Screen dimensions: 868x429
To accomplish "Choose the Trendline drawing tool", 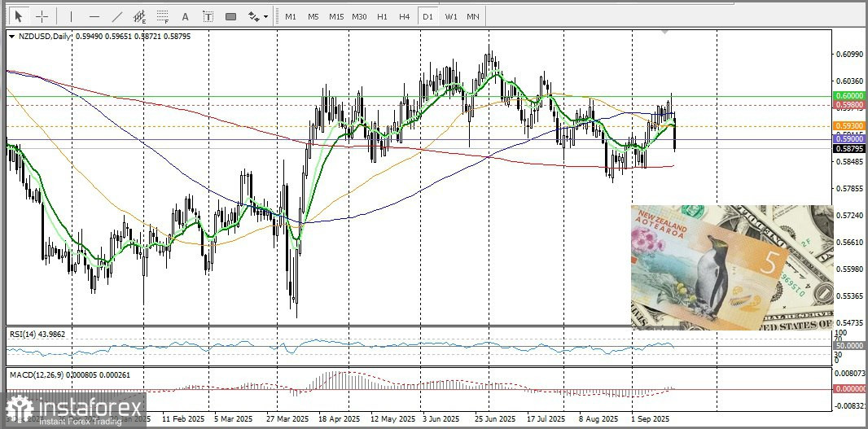I will 116,16.
